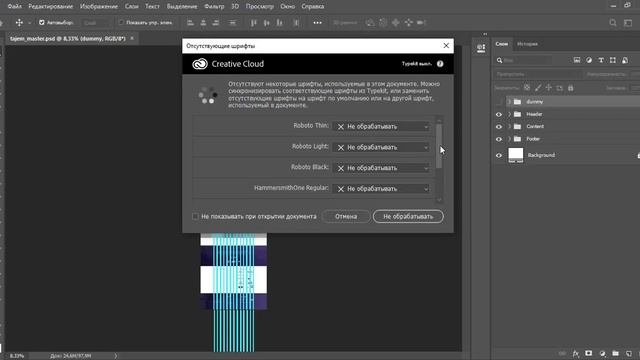This screenshot has width=640, height=360.
Task: Click the align horizontal centers icon
Action: click(x=203, y=23)
